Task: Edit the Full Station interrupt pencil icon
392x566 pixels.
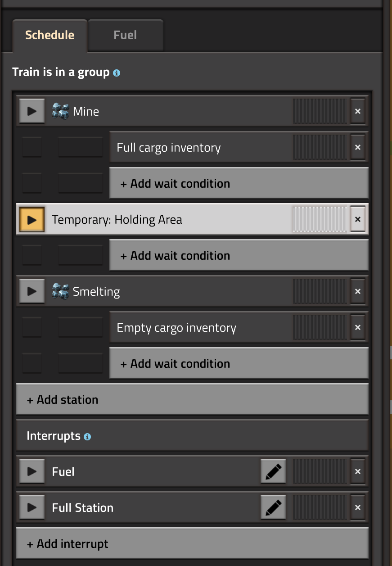Action: pyautogui.click(x=273, y=507)
